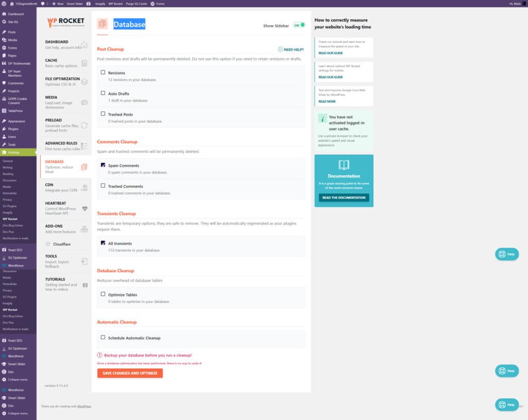Click the Yoast icon in admin bar
Viewport: 528px width, 420px height.
[89, 4]
